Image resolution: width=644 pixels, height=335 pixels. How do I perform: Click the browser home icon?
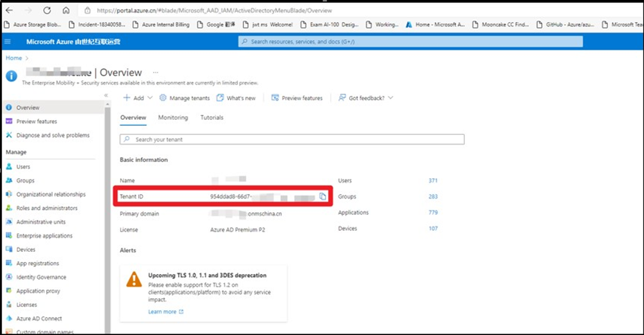[66, 10]
